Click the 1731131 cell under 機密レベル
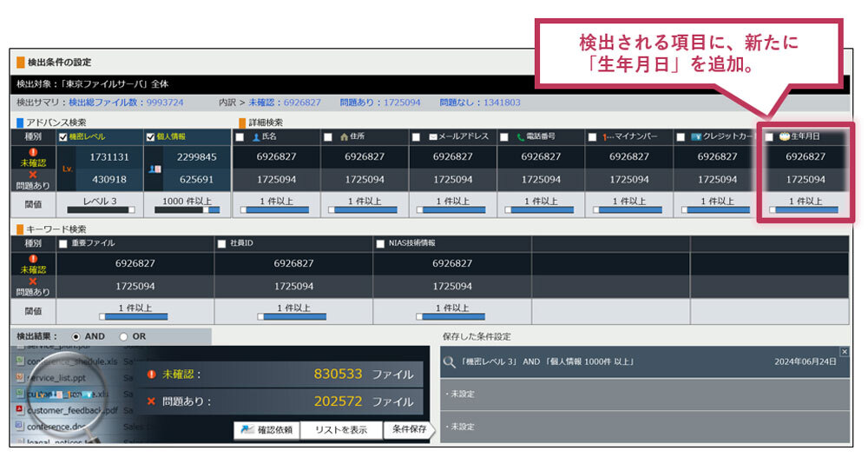 (x=109, y=157)
